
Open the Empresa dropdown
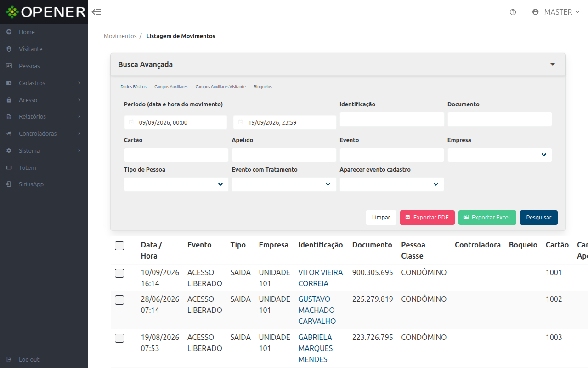pos(499,155)
